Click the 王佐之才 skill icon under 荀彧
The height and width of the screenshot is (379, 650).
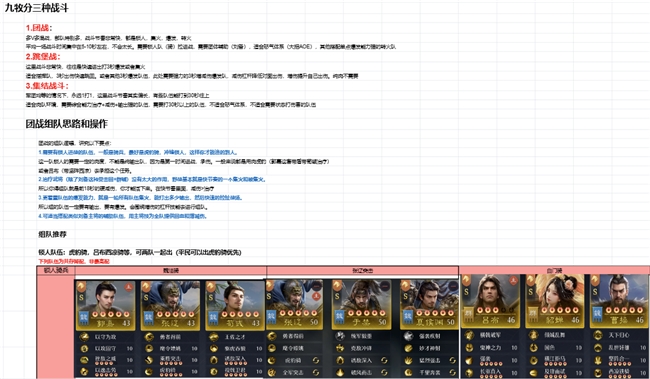click(213, 337)
